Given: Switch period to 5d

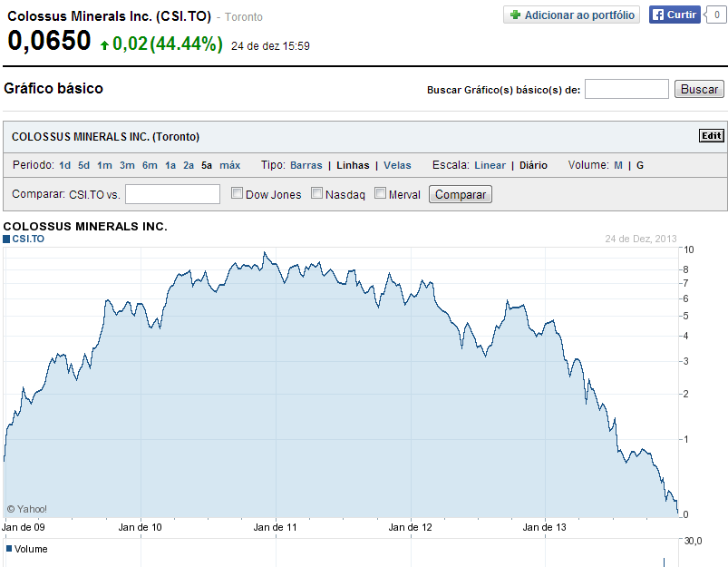Looking at the screenshot, I should coord(84,165).
